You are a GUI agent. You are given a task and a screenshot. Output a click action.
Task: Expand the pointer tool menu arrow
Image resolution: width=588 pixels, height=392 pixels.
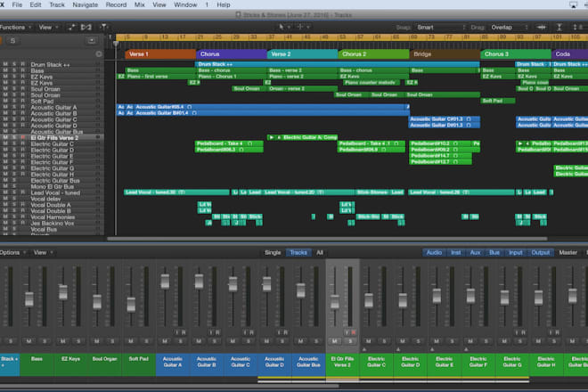tap(289, 27)
